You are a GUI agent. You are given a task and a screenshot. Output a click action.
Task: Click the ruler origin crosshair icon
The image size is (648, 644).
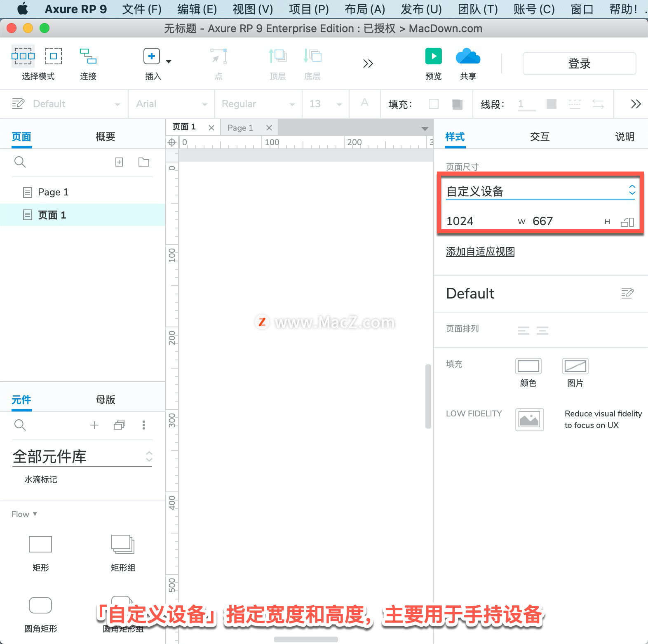tap(172, 143)
